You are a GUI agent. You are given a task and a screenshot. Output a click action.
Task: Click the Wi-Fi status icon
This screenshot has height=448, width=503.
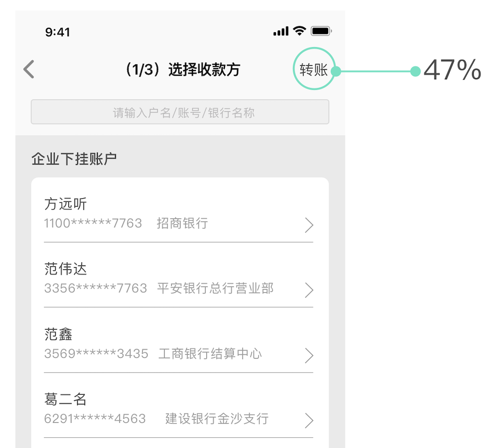tap(300, 31)
